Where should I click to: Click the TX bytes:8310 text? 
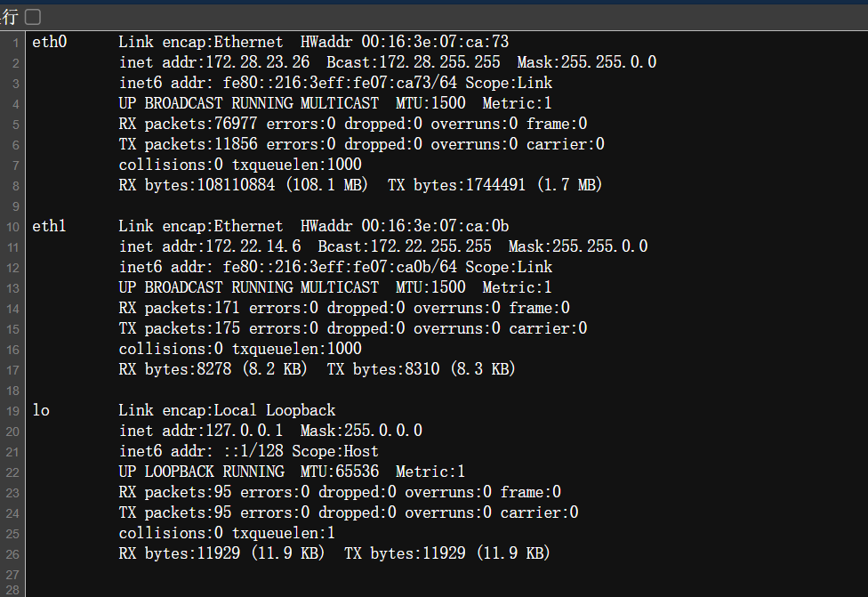383,369
